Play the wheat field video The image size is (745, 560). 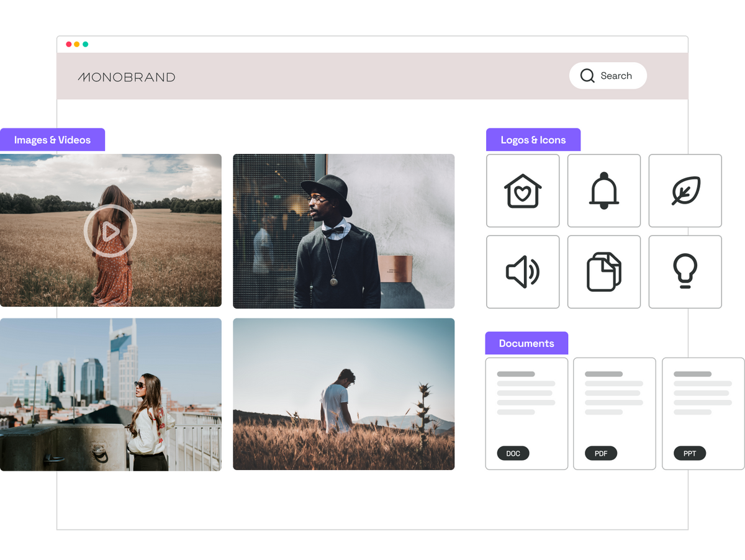pyautogui.click(x=110, y=231)
